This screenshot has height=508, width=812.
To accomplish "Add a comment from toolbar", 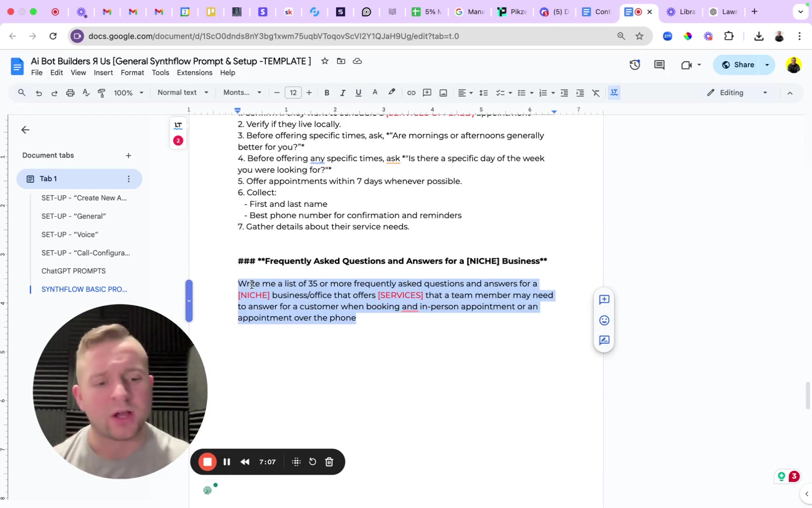I will point(427,93).
